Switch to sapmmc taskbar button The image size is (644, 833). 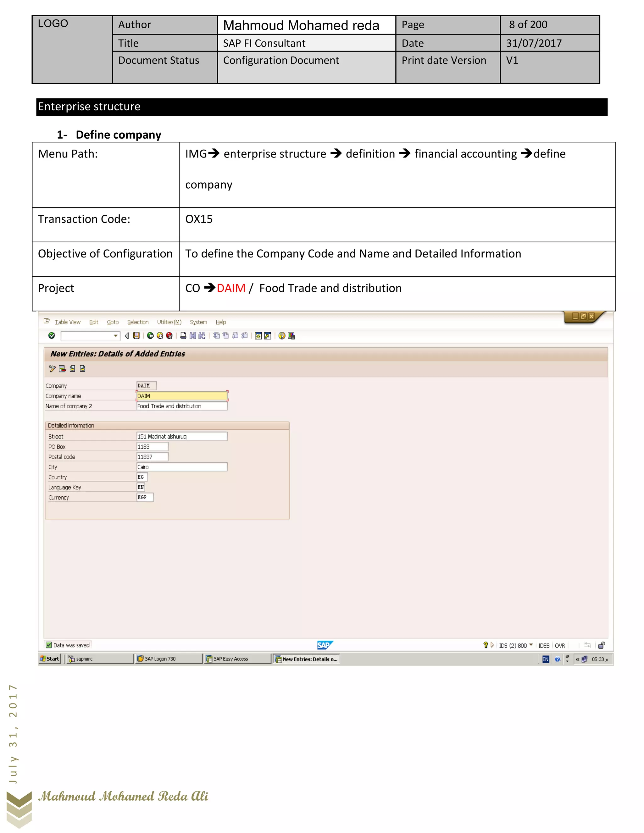coord(100,659)
